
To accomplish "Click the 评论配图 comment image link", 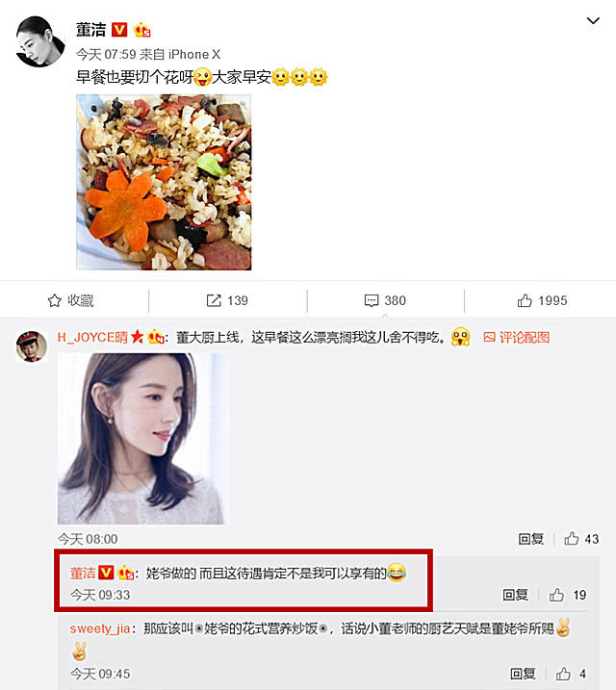I will click(517, 338).
